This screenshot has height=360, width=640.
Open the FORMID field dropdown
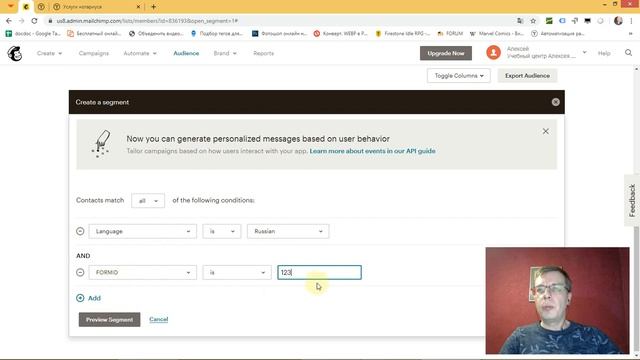click(x=142, y=272)
